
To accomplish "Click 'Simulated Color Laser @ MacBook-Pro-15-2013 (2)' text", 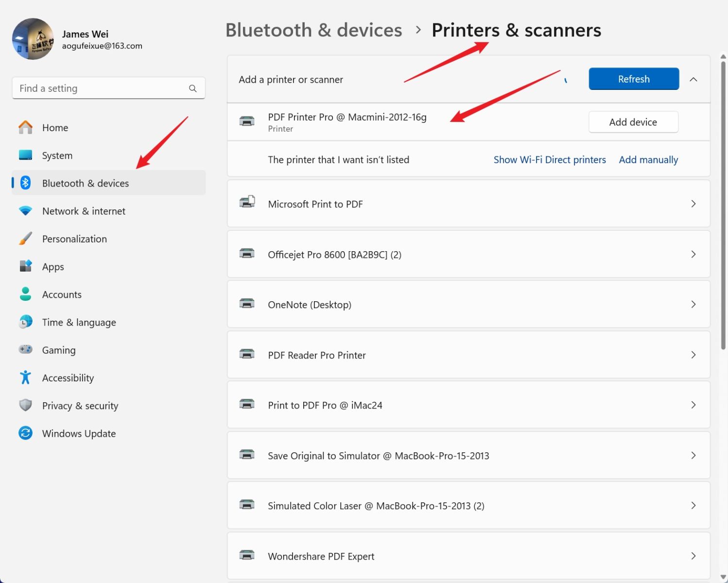I will pyautogui.click(x=376, y=506).
